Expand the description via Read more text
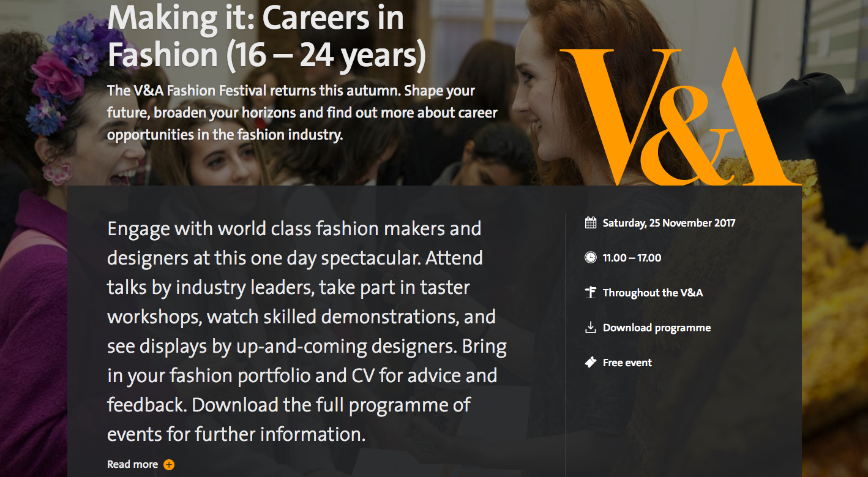 click(x=132, y=465)
